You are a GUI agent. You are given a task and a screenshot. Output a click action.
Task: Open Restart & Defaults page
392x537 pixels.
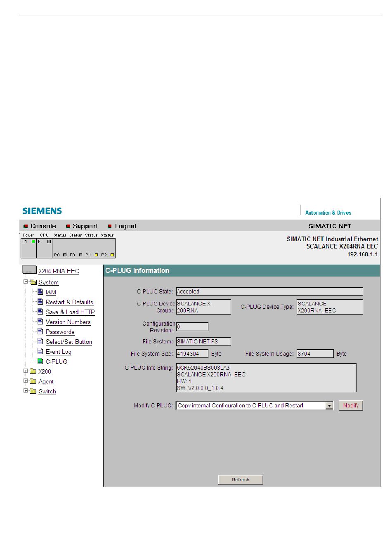(69, 302)
